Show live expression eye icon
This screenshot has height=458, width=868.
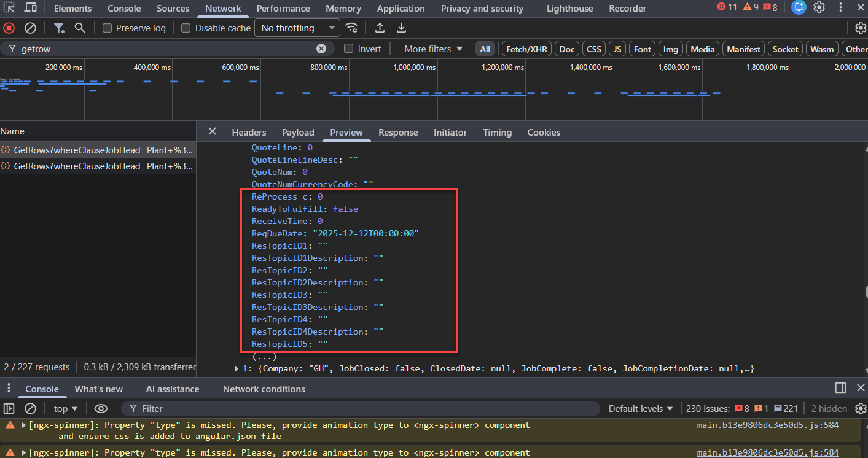[x=101, y=409]
